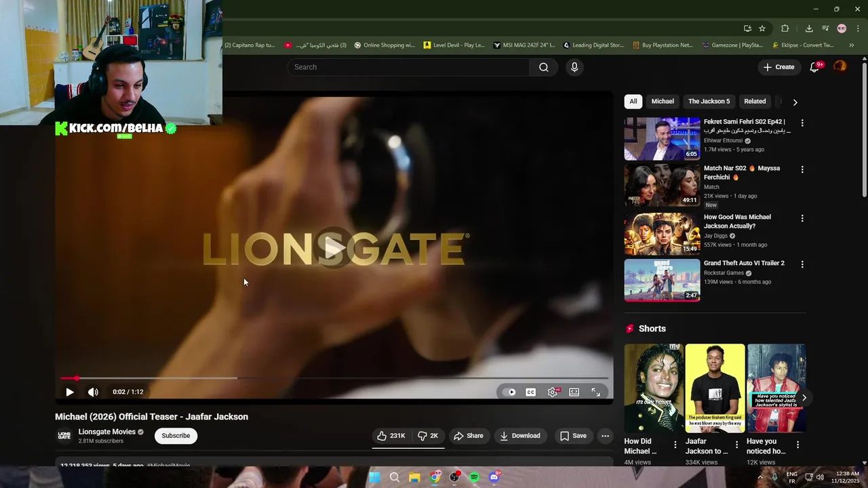Open the 'How Did Michael' short
This screenshot has width=868, height=488.
pyautogui.click(x=654, y=388)
